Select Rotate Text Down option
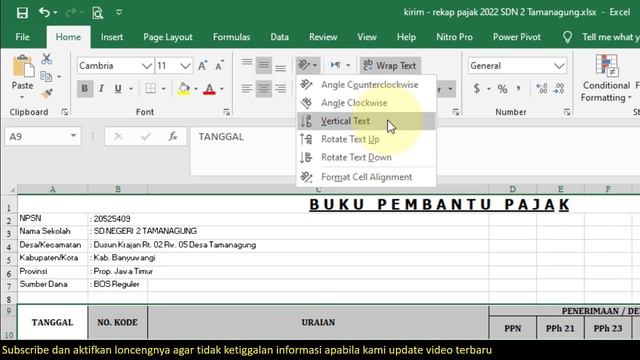Screen dimensions: 640x360 point(366,157)
